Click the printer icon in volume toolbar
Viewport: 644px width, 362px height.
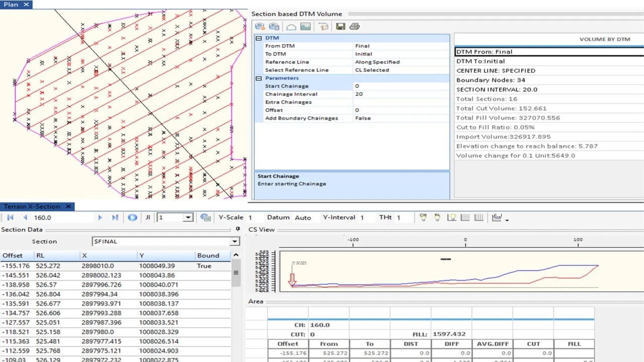[x=355, y=27]
